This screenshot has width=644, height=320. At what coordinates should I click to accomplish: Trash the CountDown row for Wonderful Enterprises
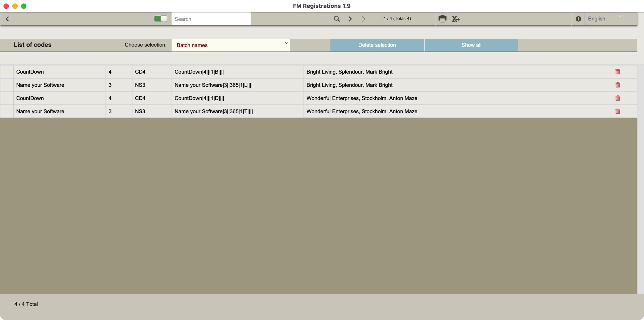click(x=617, y=98)
